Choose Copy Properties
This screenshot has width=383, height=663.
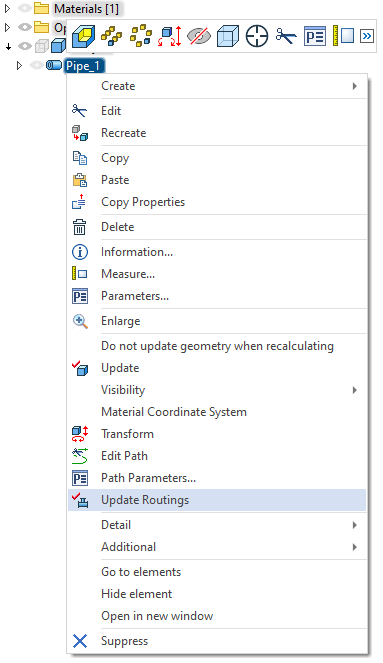point(217,202)
